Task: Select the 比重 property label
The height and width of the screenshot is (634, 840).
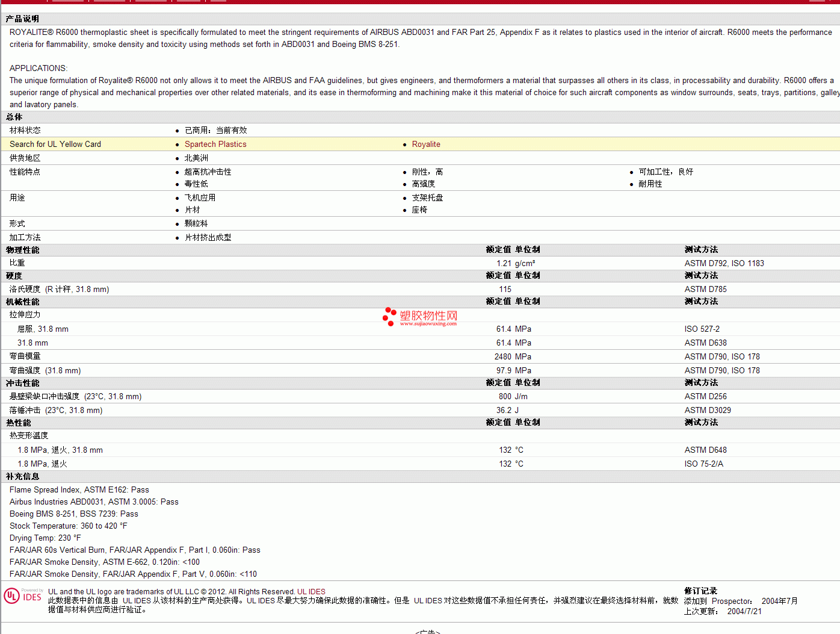Action: click(x=17, y=263)
